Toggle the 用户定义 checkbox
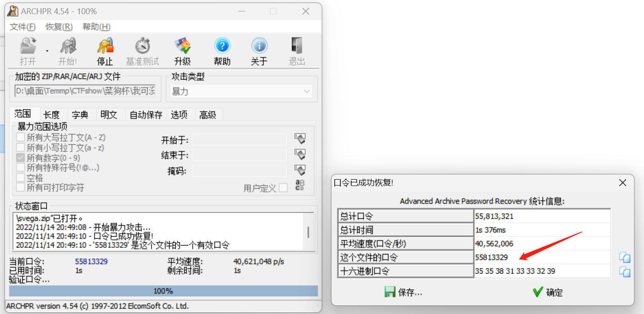 tap(284, 188)
